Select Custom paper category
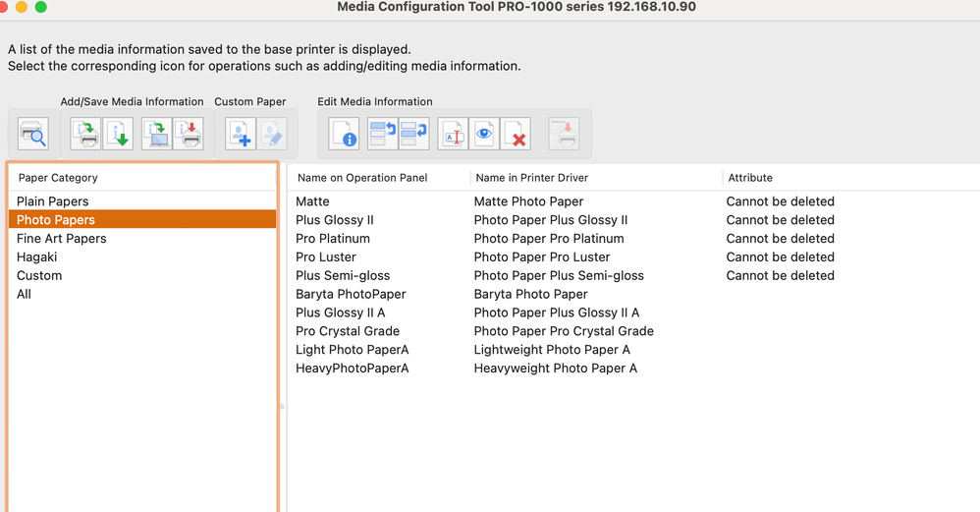 pyautogui.click(x=142, y=275)
